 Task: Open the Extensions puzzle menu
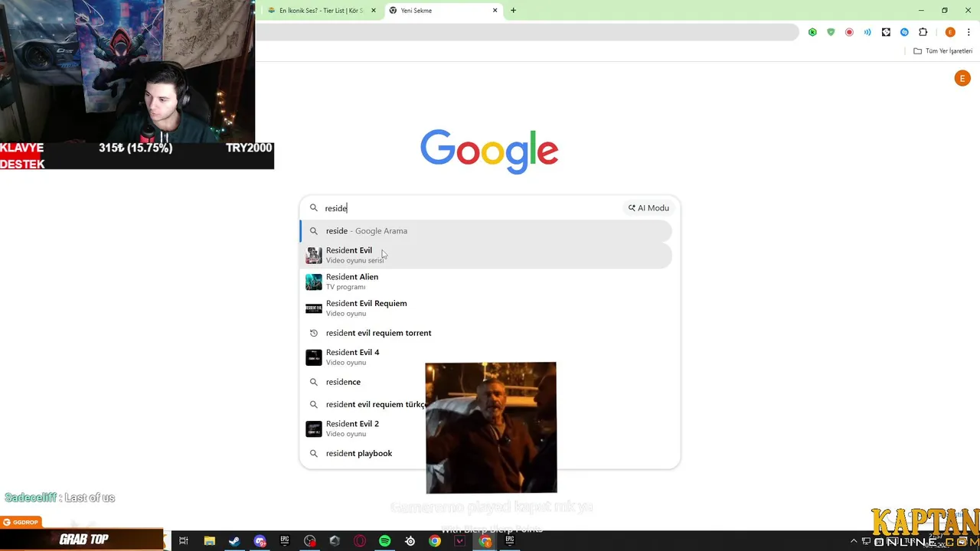click(923, 32)
